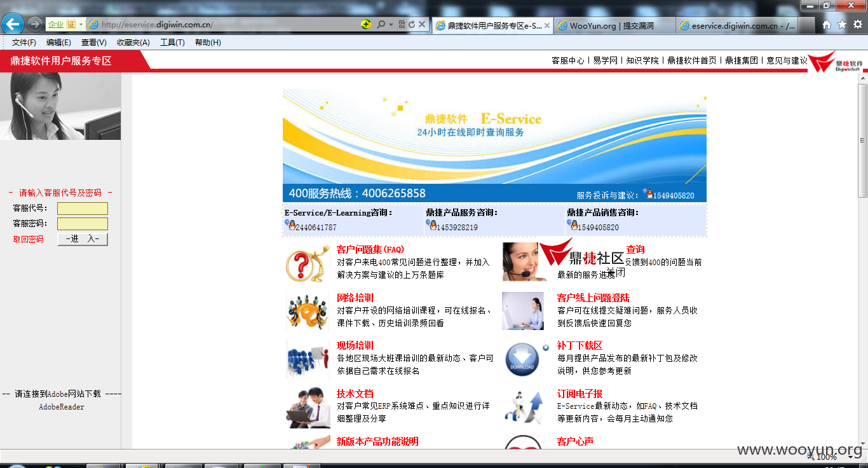This screenshot has height=468, width=868.
Task: Click the question-mark FAQ icon
Action: pyautogui.click(x=308, y=264)
